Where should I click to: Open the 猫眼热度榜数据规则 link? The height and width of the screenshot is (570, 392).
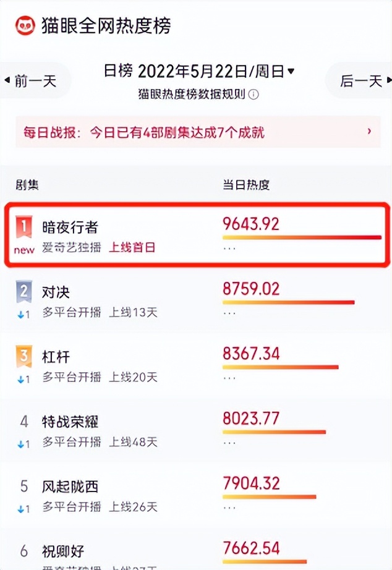tap(192, 95)
